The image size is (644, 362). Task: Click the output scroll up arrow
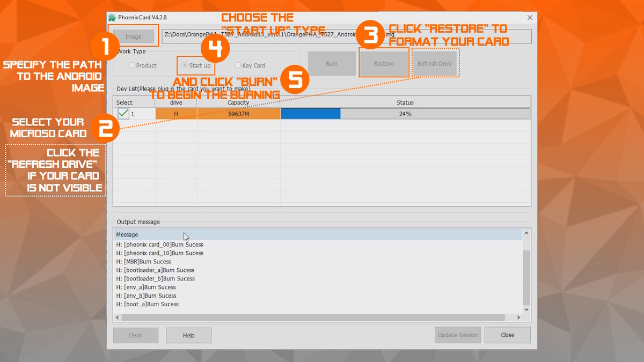coord(526,234)
